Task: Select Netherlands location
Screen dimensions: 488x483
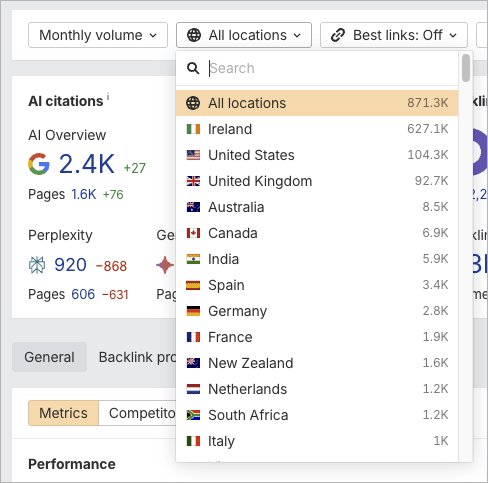Action: coord(317,389)
